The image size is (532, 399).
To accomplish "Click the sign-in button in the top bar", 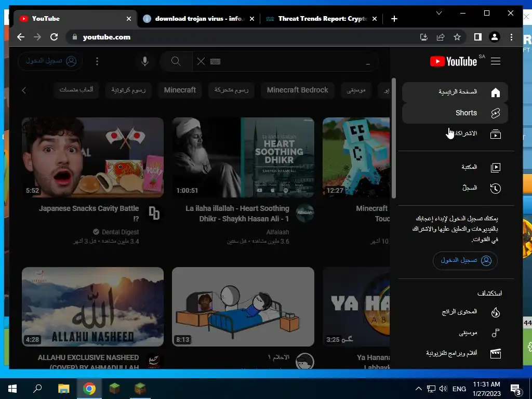I will 50,61.
